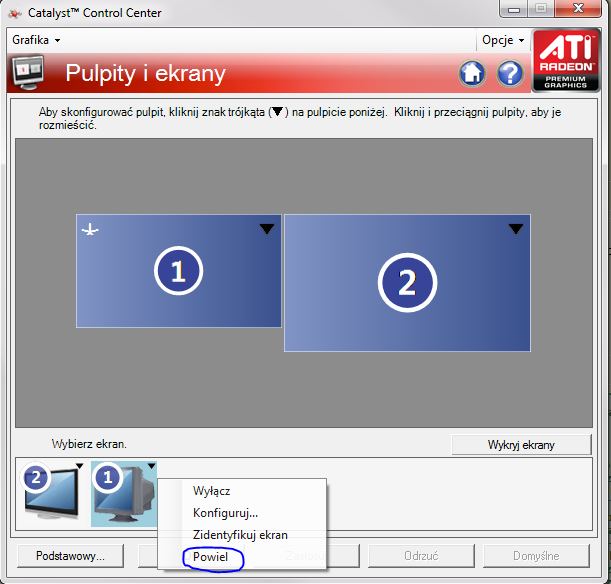
Task: Open the Opcje dropdown menu
Action: [503, 40]
